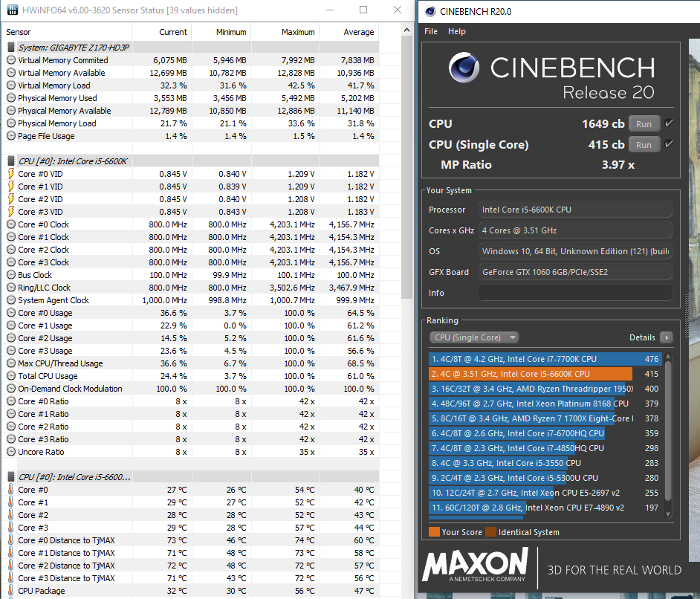Image resolution: width=700 pixels, height=599 pixels.
Task: Select ranking entry Xeon CPU E5-2697 v2
Action: (x=545, y=493)
